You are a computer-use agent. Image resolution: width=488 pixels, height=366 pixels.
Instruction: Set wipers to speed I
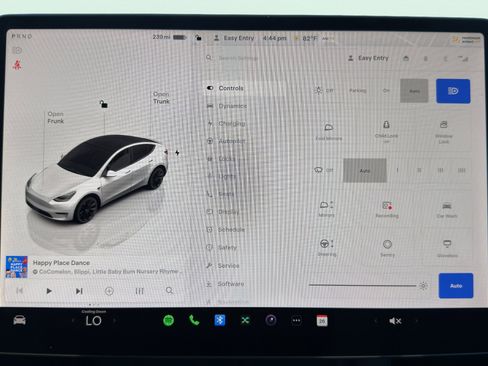[x=397, y=170]
